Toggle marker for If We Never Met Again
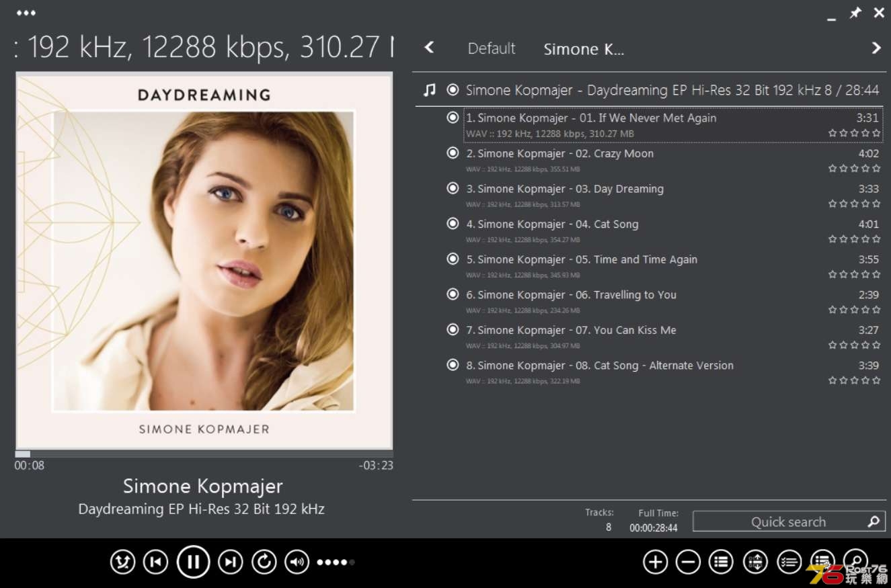The width and height of the screenshot is (891, 588). click(x=453, y=118)
